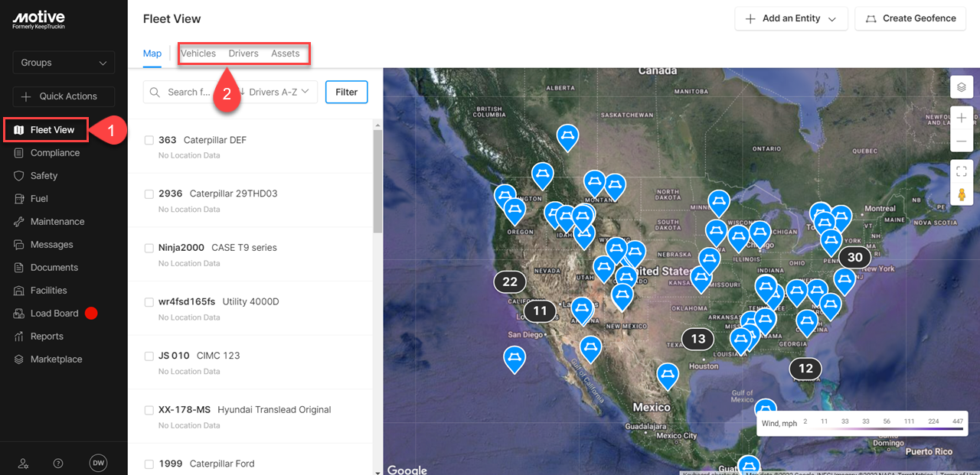Open the Add an Entity dropdown
980x475 pixels.
(791, 18)
